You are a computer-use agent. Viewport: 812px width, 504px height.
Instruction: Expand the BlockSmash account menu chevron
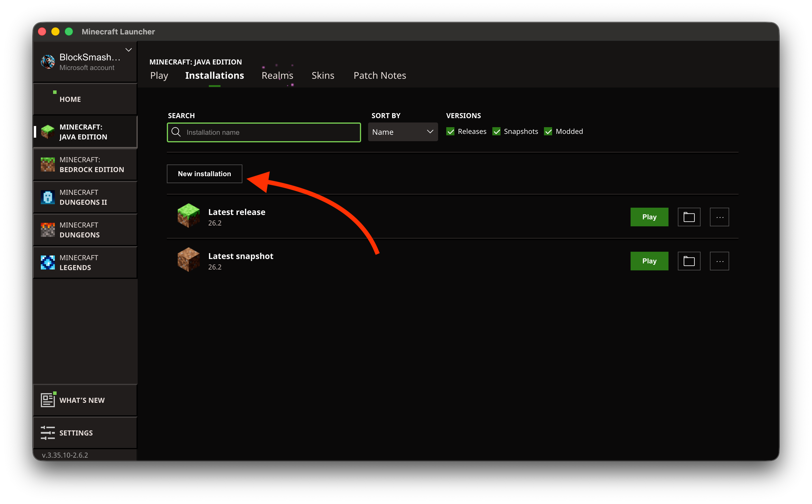(128, 50)
